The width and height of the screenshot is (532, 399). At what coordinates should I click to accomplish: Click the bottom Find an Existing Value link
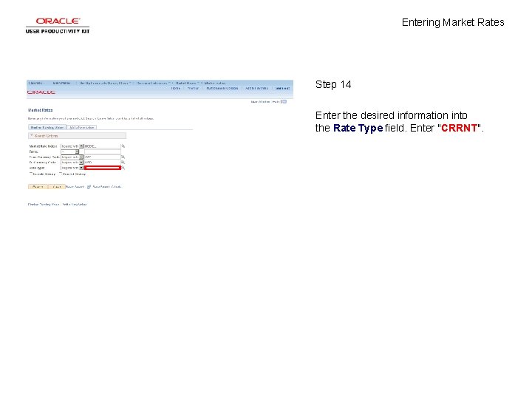coord(44,204)
